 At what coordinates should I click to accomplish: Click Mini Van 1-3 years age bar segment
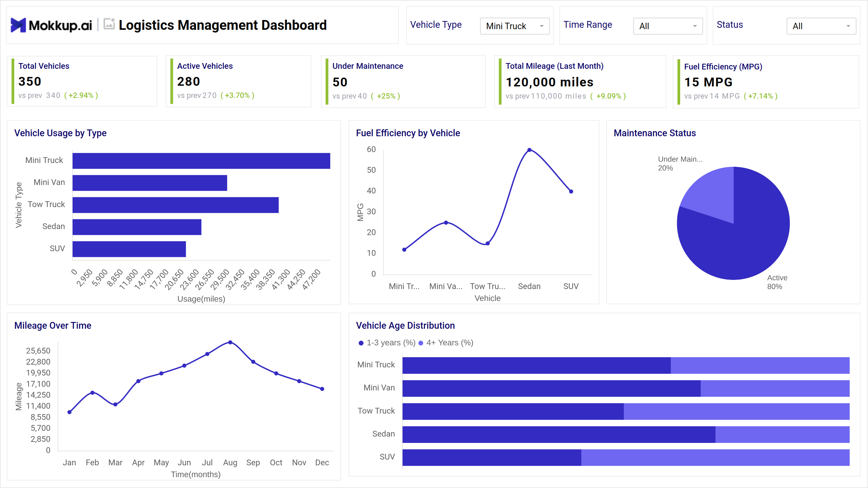coord(551,388)
